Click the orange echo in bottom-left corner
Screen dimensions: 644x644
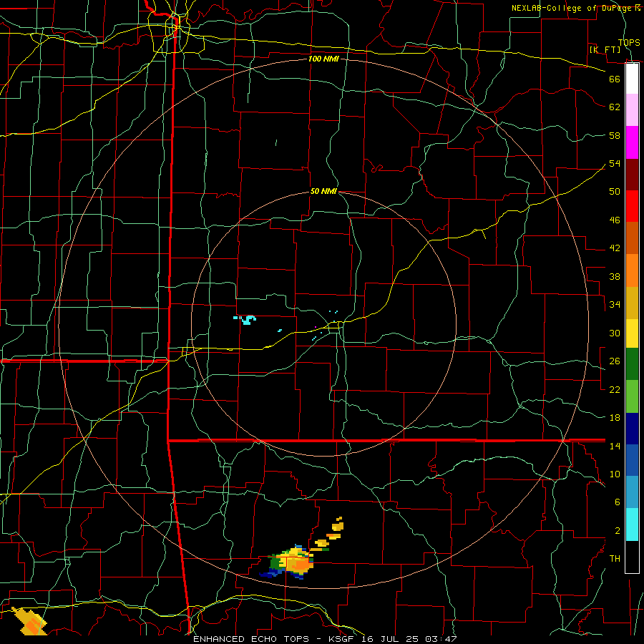point(29,621)
